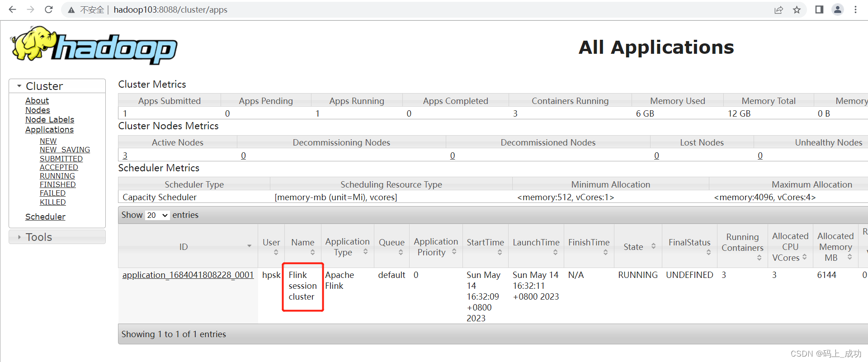Filter applications by ACCEPTED state
868x362 pixels.
[59, 167]
